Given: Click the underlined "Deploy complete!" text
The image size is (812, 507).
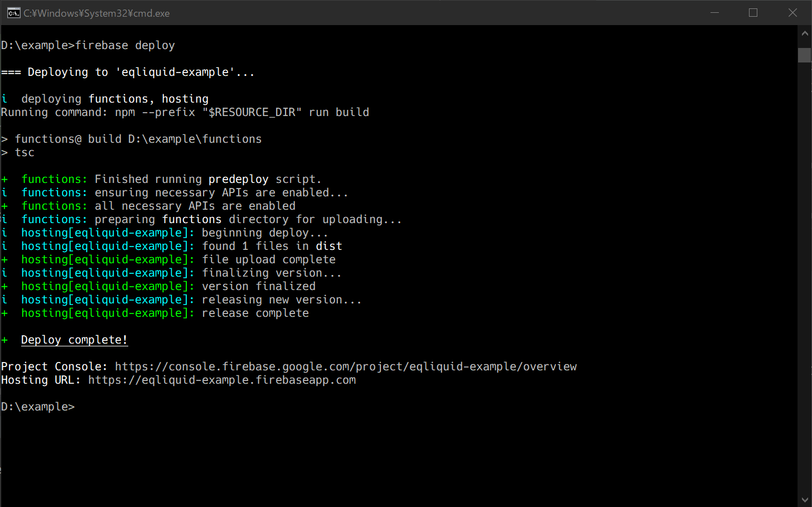Looking at the screenshot, I should 74,340.
